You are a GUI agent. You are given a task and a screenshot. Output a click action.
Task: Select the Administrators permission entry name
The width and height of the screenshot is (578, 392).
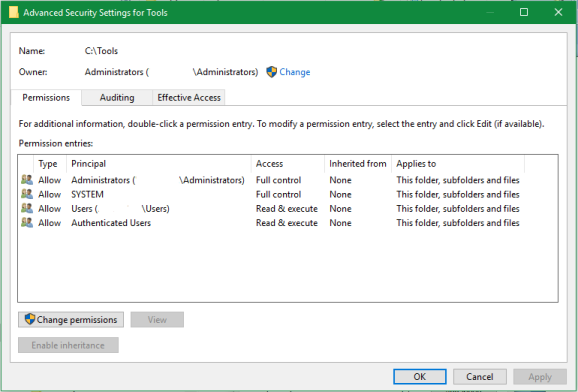pyautogui.click(x=158, y=180)
